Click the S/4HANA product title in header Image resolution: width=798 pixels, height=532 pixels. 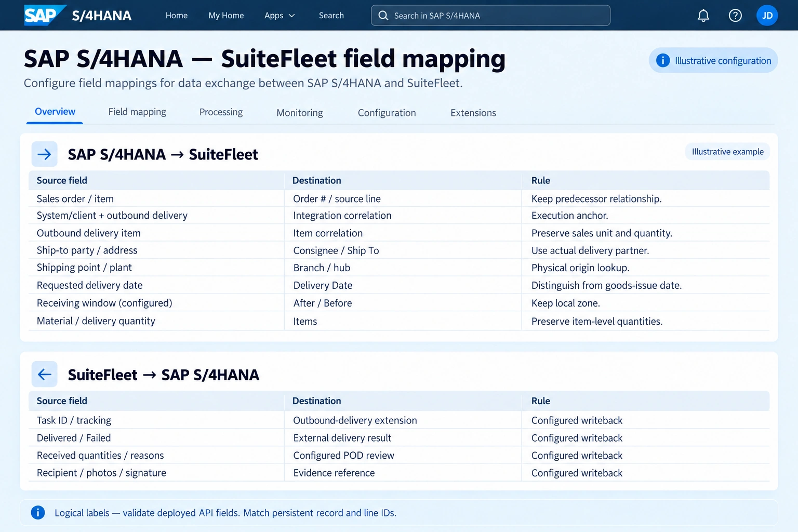(102, 16)
